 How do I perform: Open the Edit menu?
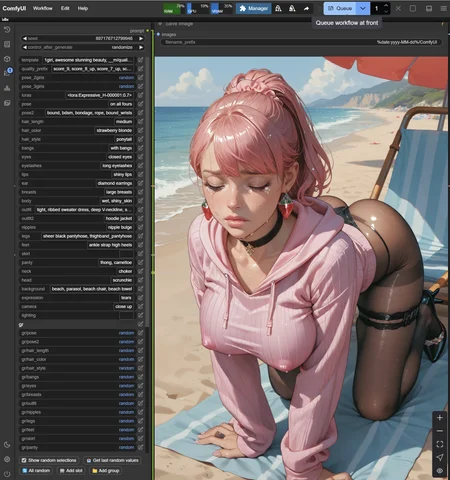click(65, 8)
